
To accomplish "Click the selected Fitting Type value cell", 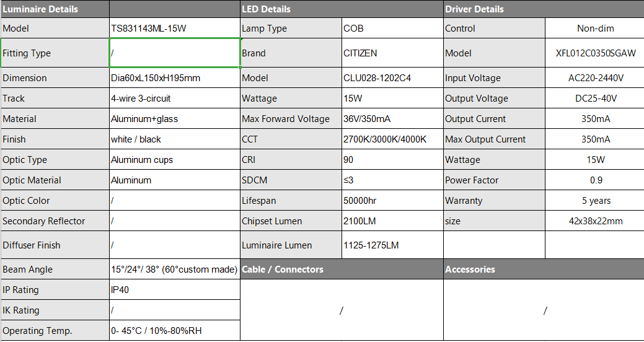I will [x=175, y=53].
